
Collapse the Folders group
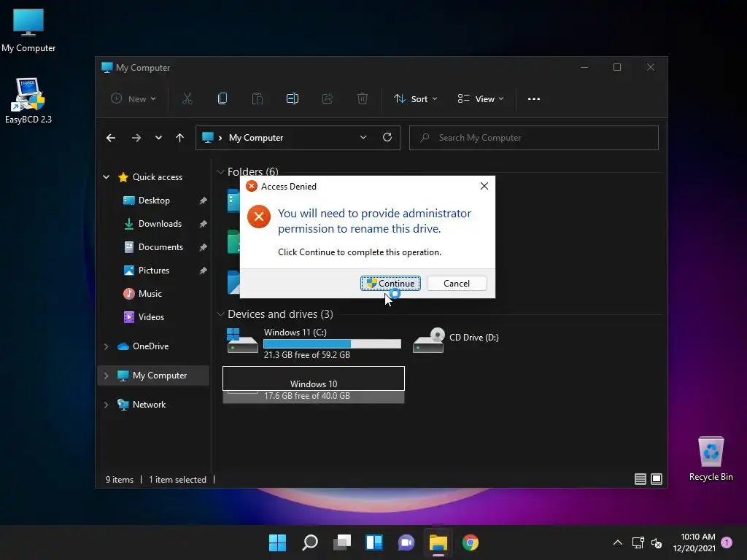220,171
